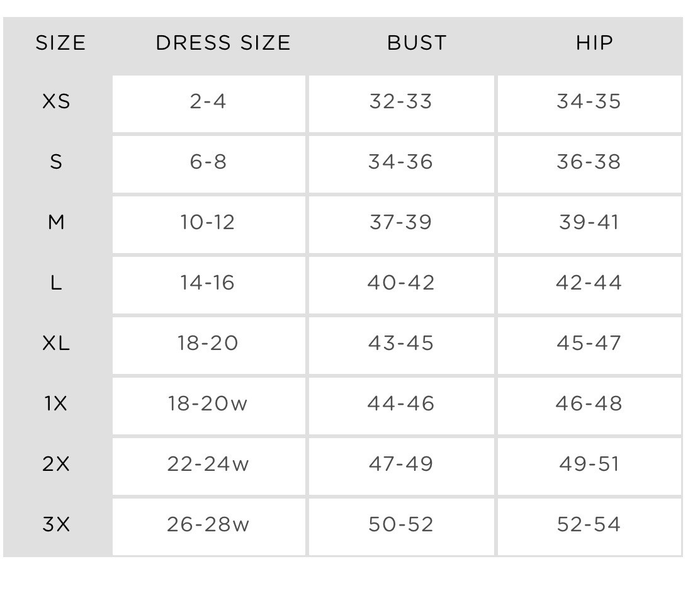The image size is (700, 593).
Task: Click the HIP column header
Action: (x=594, y=43)
